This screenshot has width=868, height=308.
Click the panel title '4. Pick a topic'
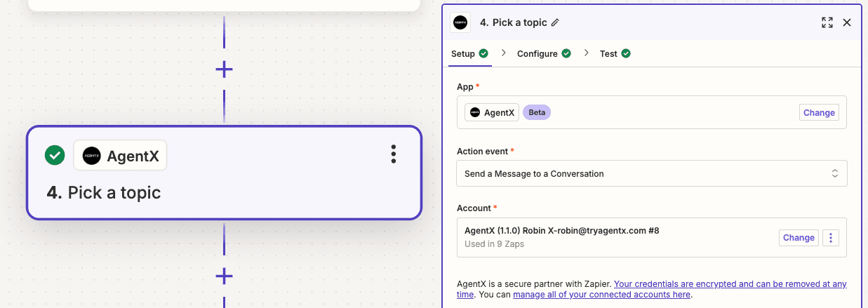513,22
